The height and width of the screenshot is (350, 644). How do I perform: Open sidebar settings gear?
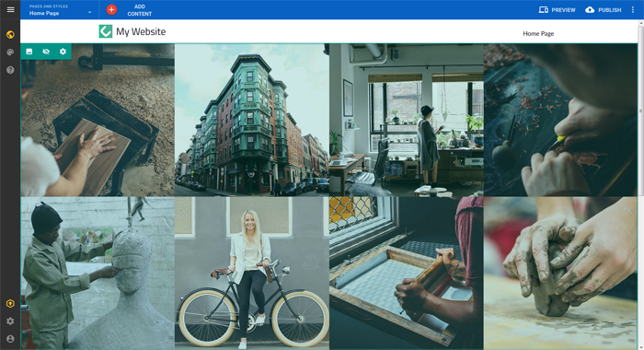click(x=10, y=321)
